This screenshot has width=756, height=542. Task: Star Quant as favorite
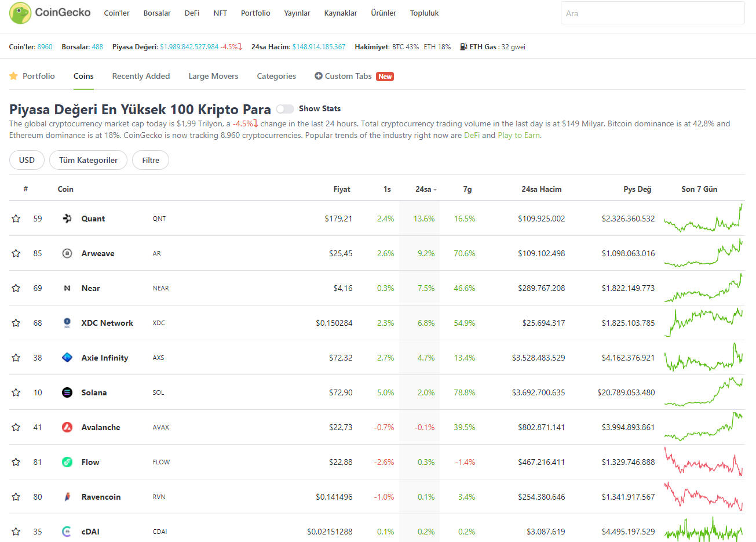click(x=16, y=219)
